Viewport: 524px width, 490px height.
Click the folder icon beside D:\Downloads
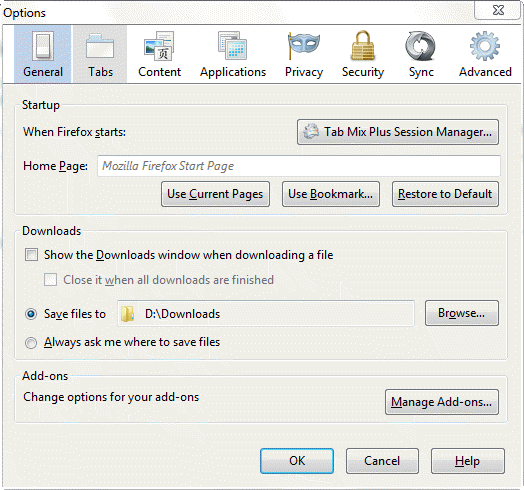(127, 314)
